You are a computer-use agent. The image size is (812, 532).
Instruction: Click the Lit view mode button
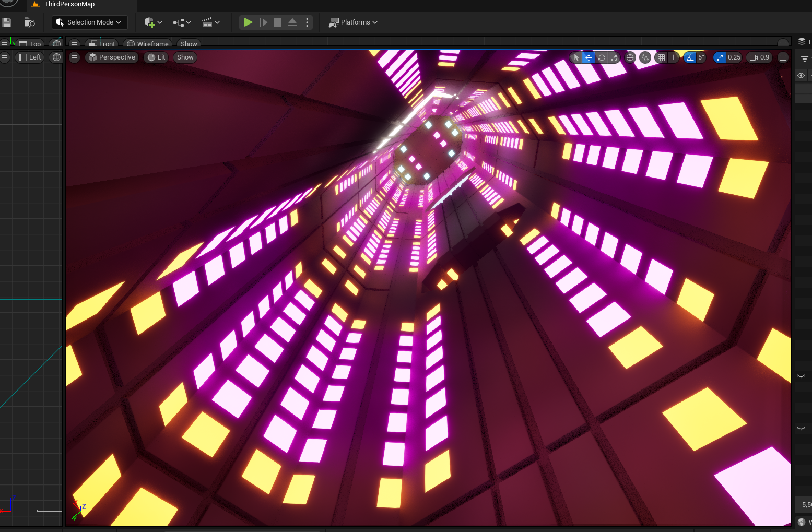click(157, 57)
